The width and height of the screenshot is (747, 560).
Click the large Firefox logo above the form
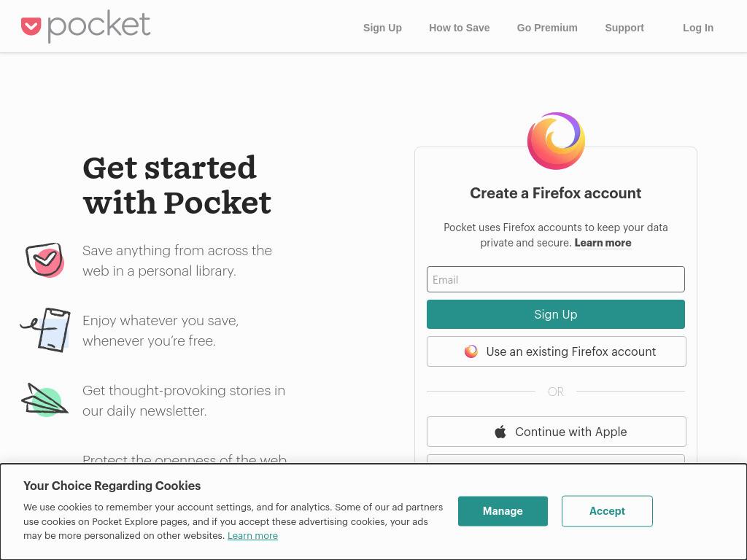click(556, 141)
